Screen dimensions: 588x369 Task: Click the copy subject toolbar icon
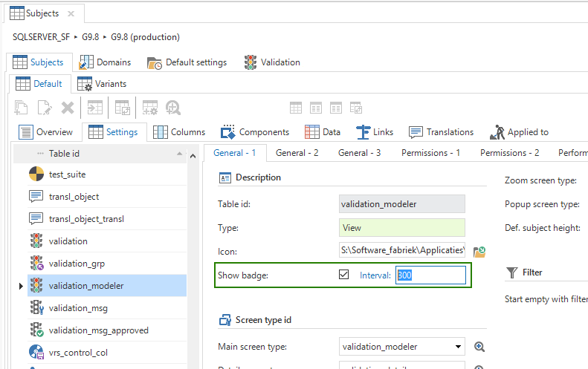click(21, 108)
